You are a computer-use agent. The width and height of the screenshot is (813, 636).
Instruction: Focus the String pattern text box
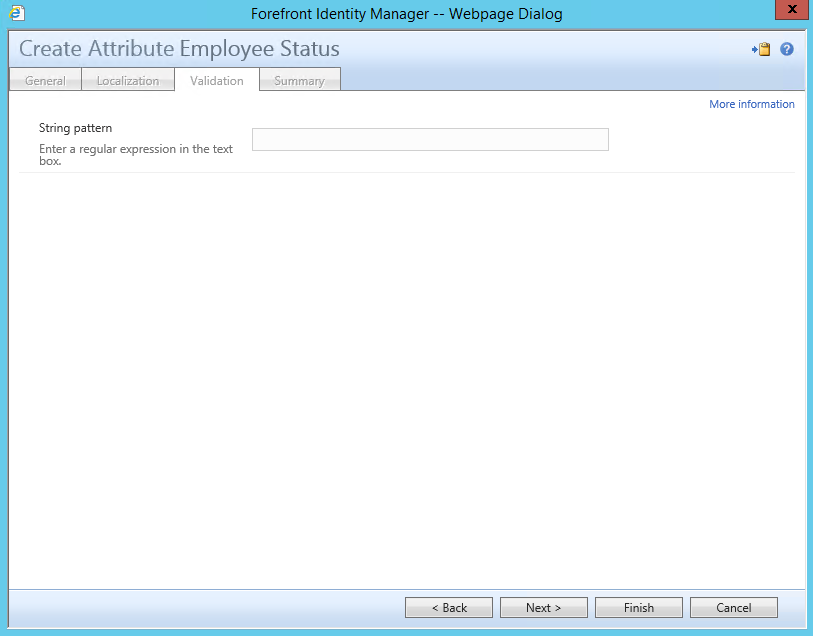(430, 139)
